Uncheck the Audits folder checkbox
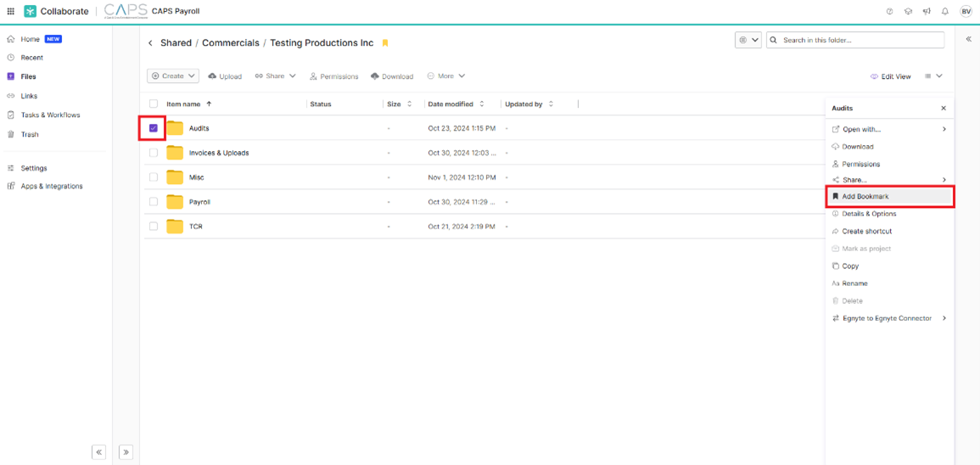Image resolution: width=980 pixels, height=465 pixels. pyautogui.click(x=154, y=128)
